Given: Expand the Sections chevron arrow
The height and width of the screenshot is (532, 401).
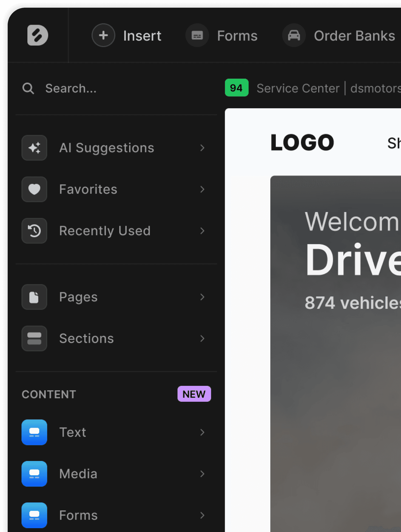Looking at the screenshot, I should [x=202, y=338].
